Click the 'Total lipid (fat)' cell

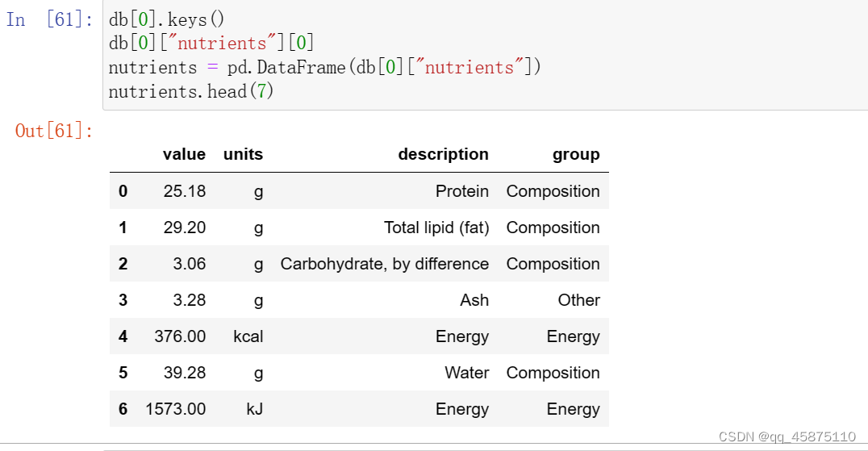tap(436, 228)
